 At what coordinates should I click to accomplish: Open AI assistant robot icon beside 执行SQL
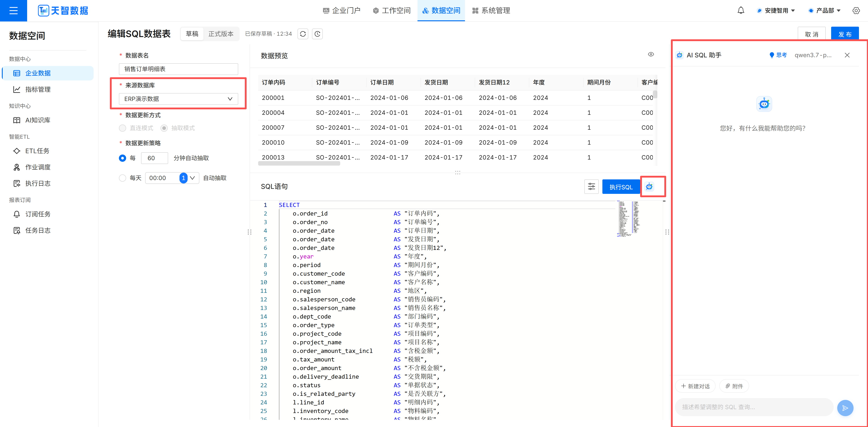coord(649,187)
